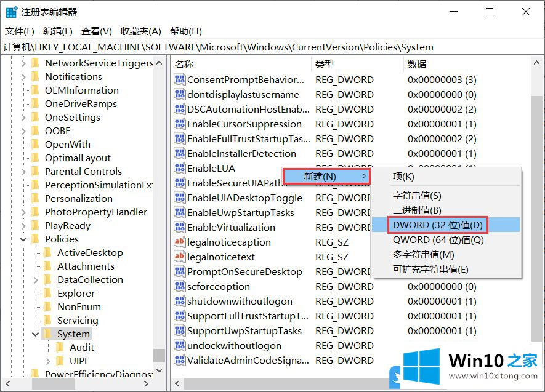The height and width of the screenshot is (392, 545).
Task: Open the 帮助(H) menu
Action: (x=185, y=31)
